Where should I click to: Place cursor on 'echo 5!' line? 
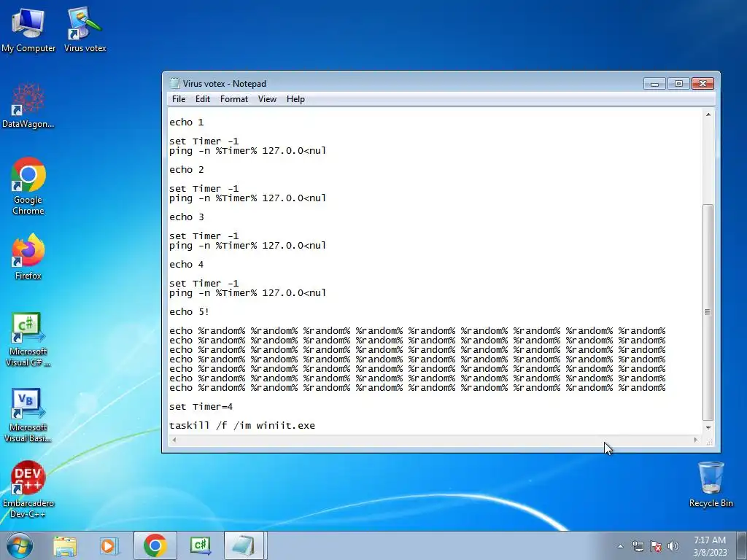(189, 312)
